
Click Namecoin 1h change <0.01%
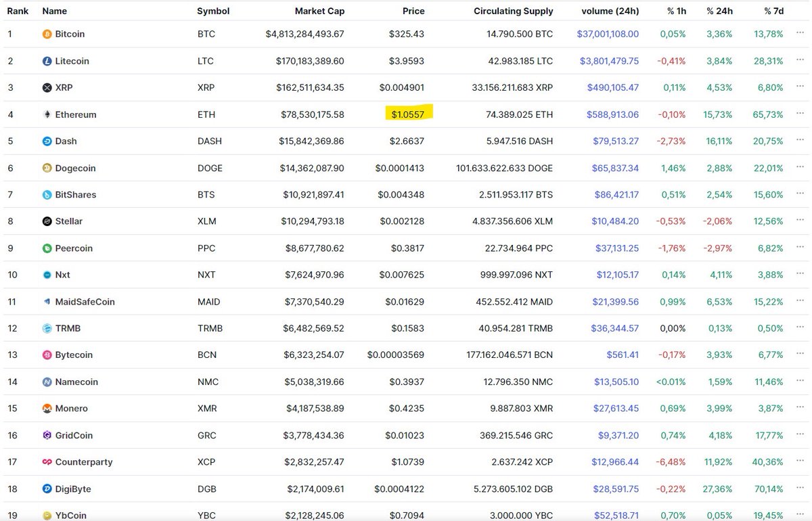671,382
